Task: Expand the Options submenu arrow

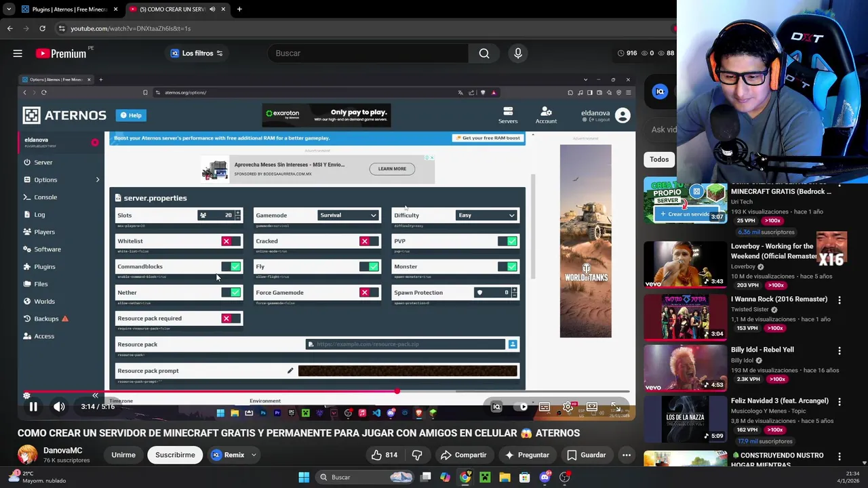Action: [98, 180]
